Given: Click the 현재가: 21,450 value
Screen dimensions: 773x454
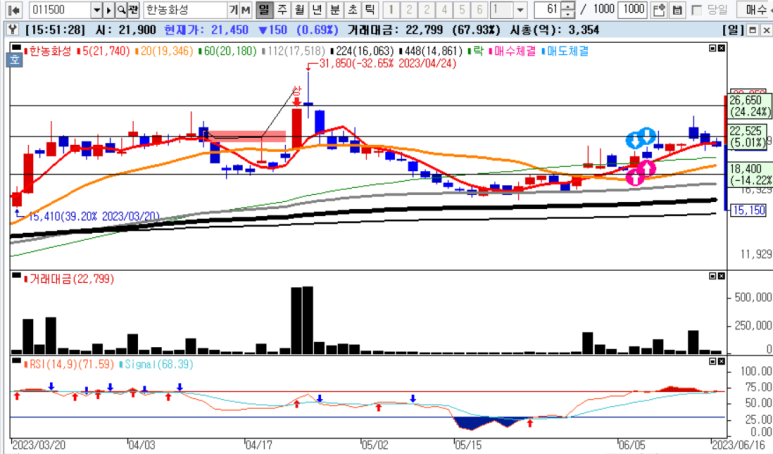Looking at the screenshot, I should pos(207,30).
